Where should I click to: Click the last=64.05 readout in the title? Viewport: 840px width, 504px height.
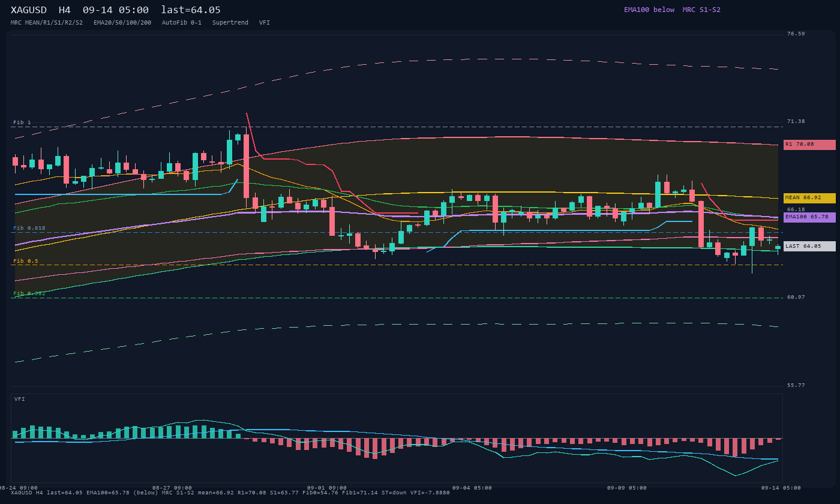point(191,10)
